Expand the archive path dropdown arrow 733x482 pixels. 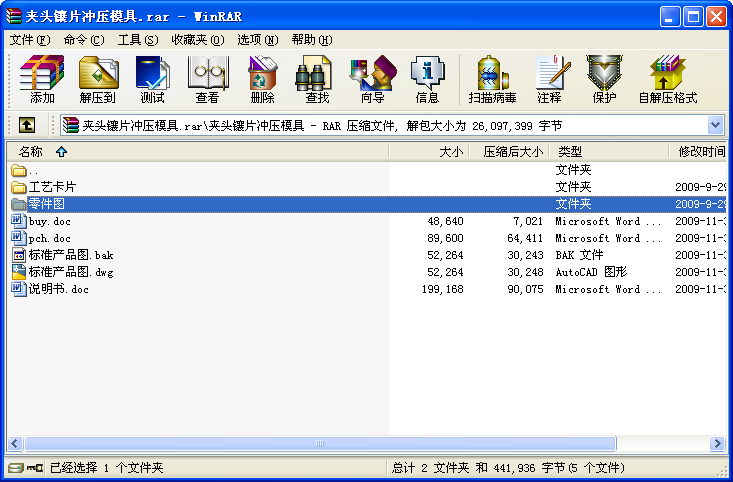click(715, 125)
